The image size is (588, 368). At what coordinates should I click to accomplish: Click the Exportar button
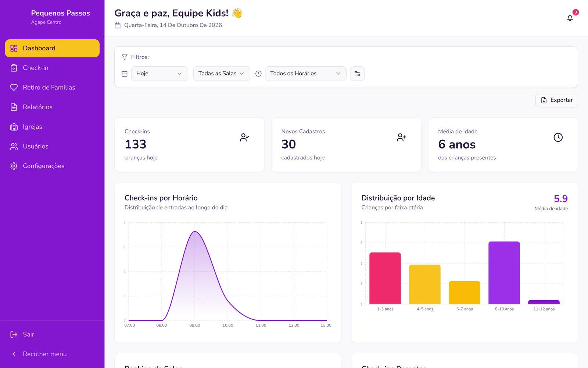click(557, 100)
